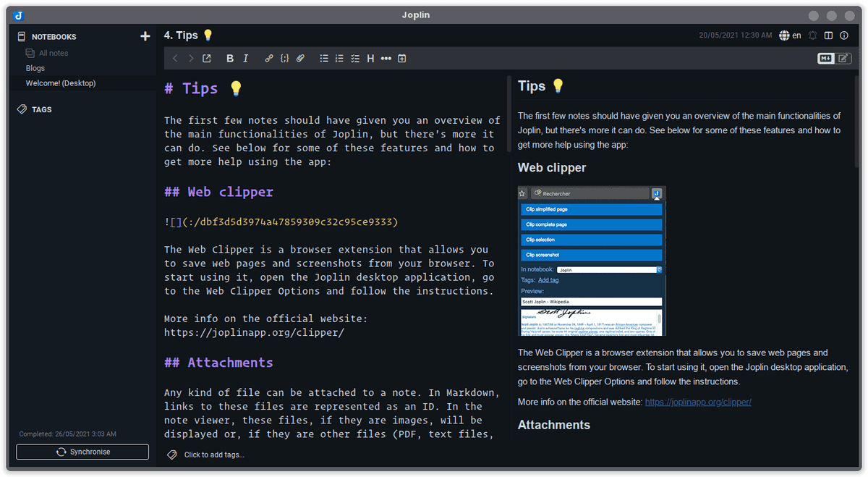The width and height of the screenshot is (868, 477).
Task: Open note properties info icon
Action: [x=844, y=35]
